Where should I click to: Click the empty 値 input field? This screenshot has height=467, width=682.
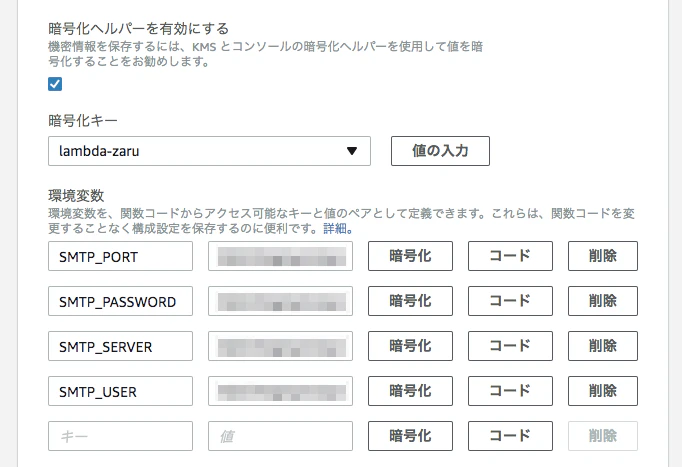[281, 436]
